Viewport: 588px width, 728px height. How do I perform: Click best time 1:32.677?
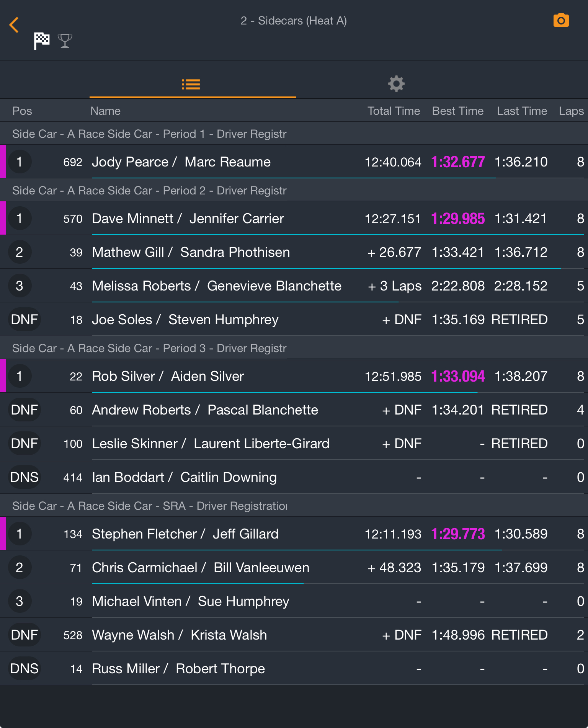(x=458, y=162)
